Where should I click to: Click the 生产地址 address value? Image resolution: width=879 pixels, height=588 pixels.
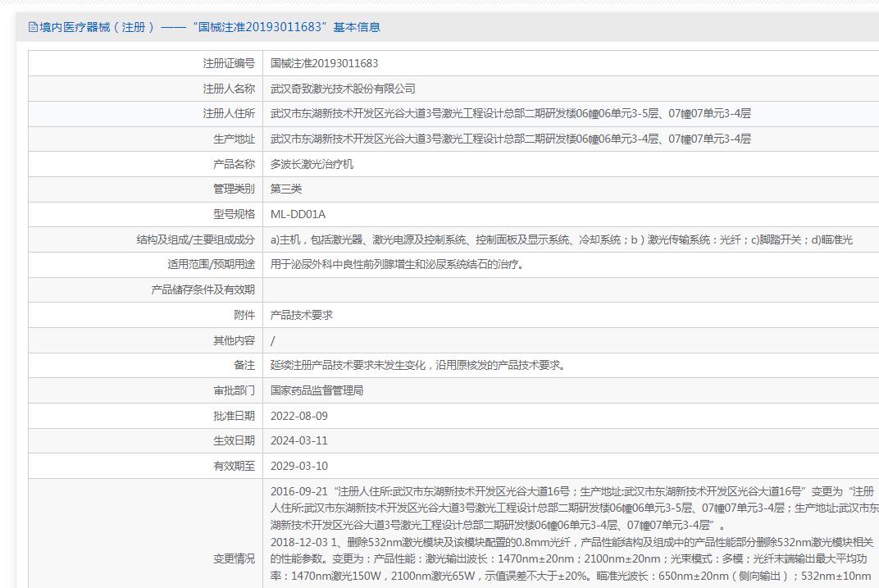coord(510,139)
